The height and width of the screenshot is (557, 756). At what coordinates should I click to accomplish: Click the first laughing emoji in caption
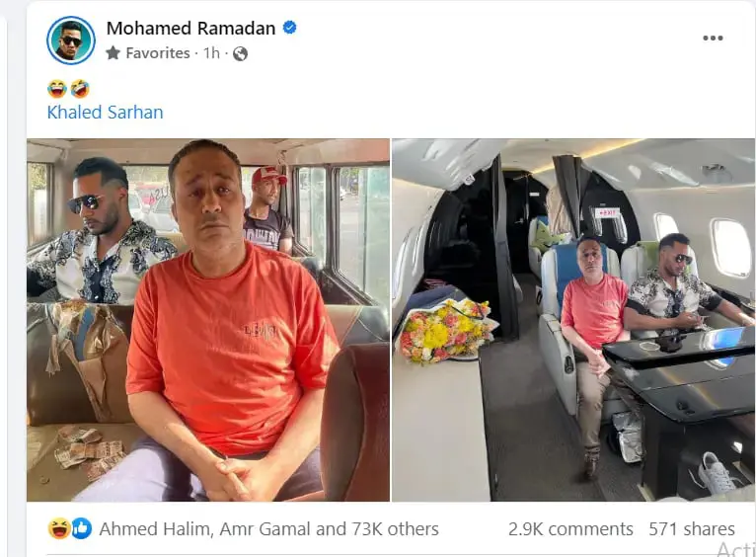click(x=57, y=89)
